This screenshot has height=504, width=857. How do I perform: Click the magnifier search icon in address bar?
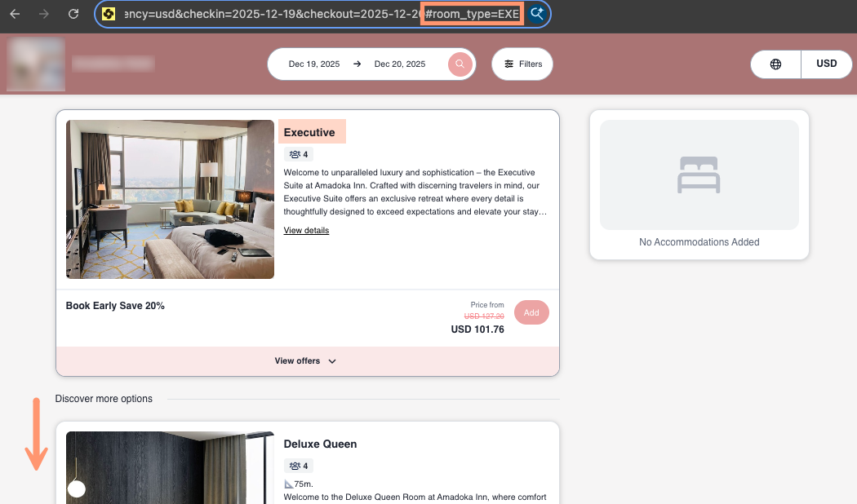[x=537, y=14]
